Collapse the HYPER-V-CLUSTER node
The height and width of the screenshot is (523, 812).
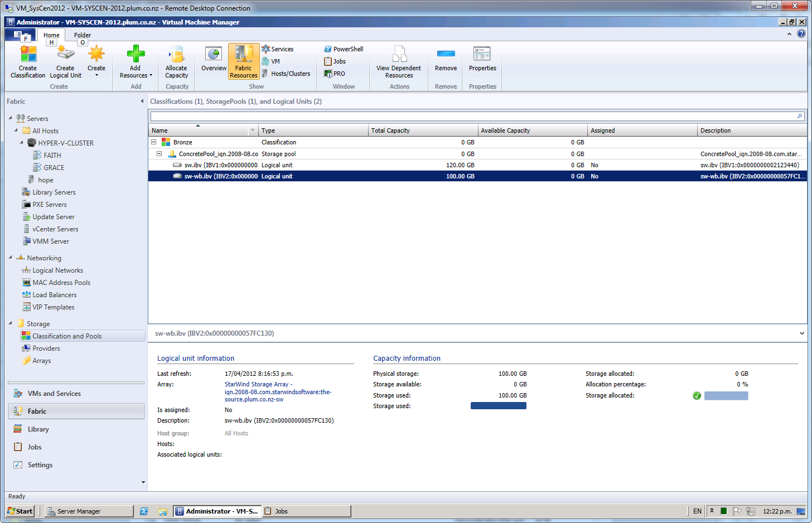[21, 143]
